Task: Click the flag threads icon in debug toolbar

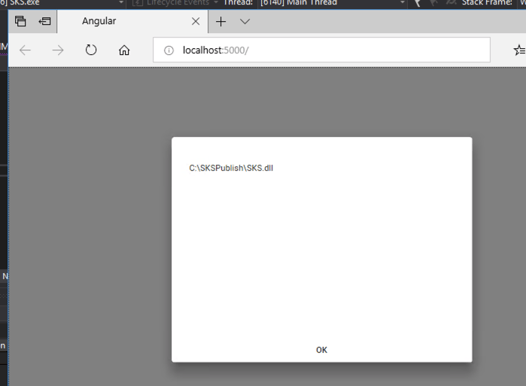Action: [x=418, y=3]
